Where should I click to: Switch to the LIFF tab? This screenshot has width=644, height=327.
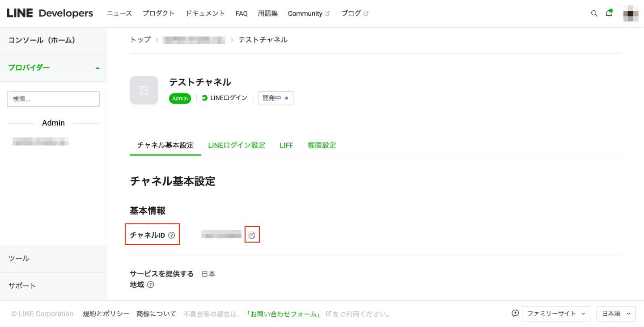point(286,145)
